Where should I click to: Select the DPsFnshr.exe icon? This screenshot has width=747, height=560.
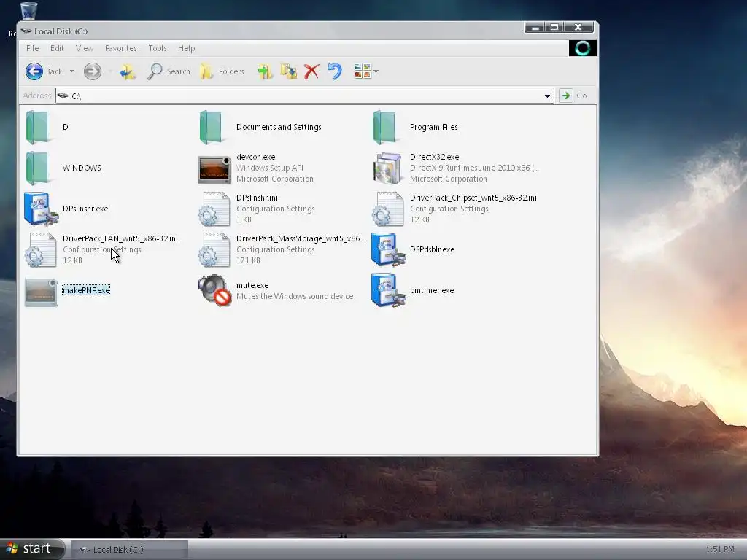tap(41, 209)
